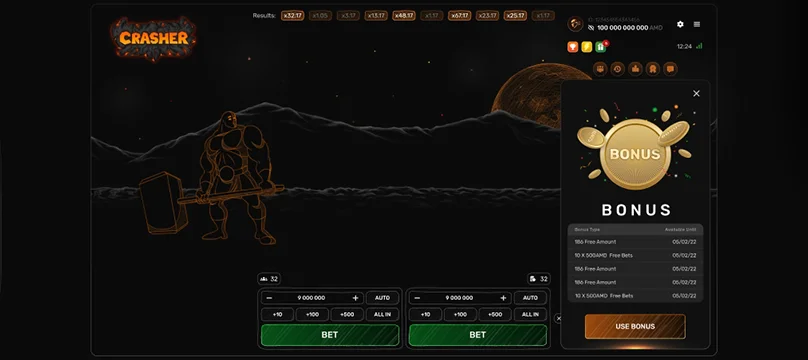The width and height of the screenshot is (808, 360).
Task: Click the USE BONUS button
Action: tap(635, 327)
